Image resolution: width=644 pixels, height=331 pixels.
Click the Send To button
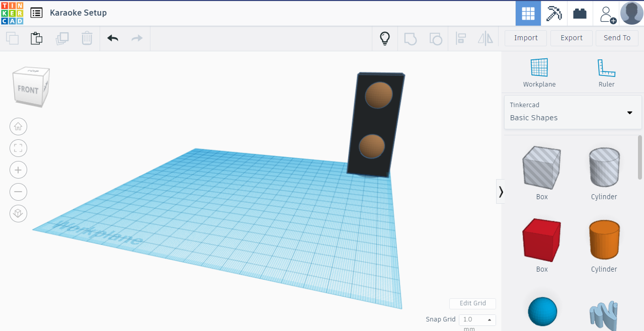tap(617, 38)
